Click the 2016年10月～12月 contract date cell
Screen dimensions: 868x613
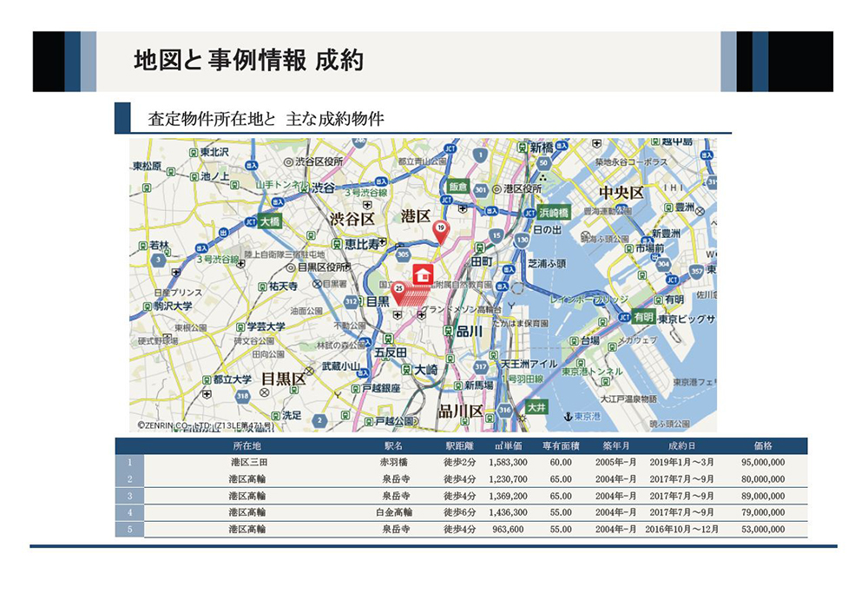tap(681, 530)
